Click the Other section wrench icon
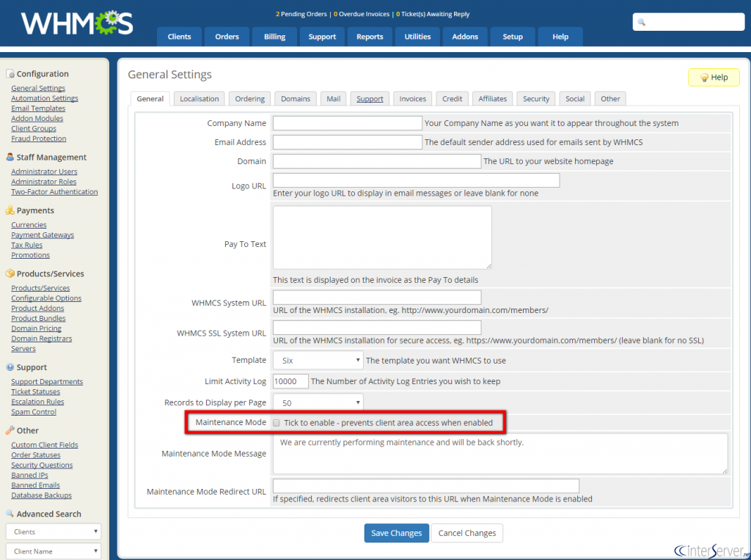This screenshot has width=751, height=560. [10, 430]
